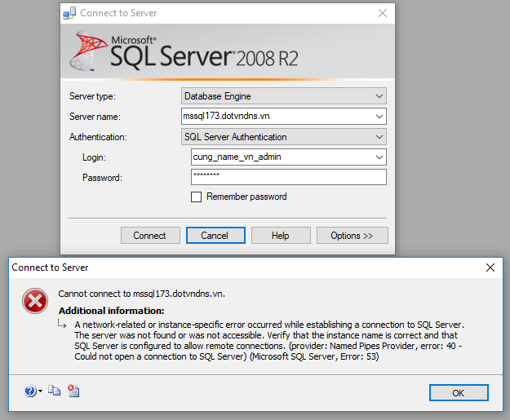
Task: Expand the Login dropdown arrow
Action: click(x=379, y=157)
